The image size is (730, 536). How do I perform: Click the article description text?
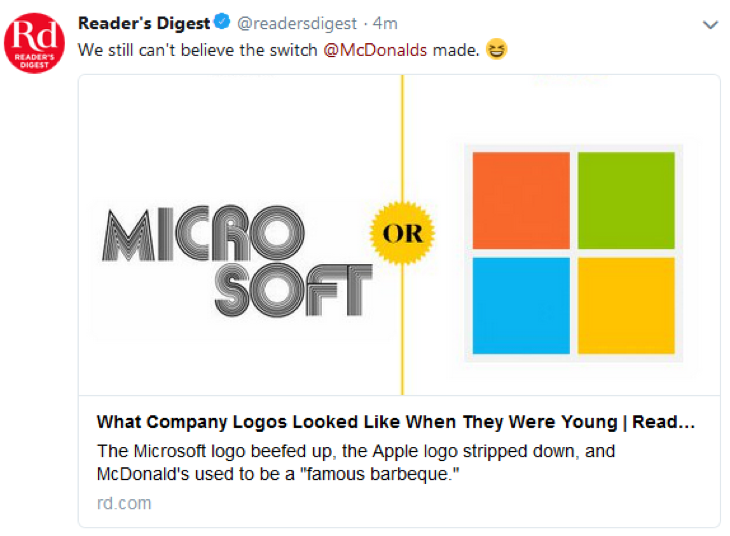pos(356,461)
